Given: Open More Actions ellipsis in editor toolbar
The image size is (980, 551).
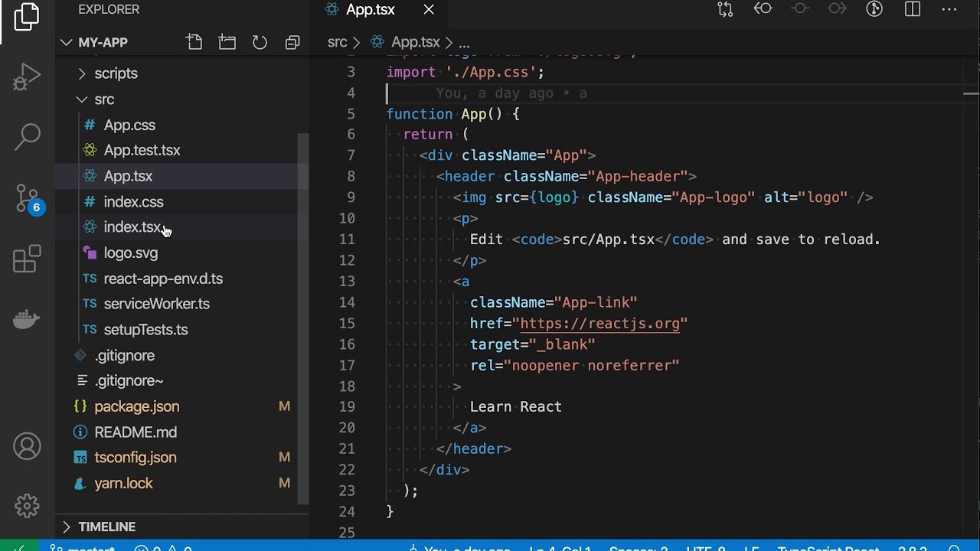Looking at the screenshot, I should pos(949,9).
